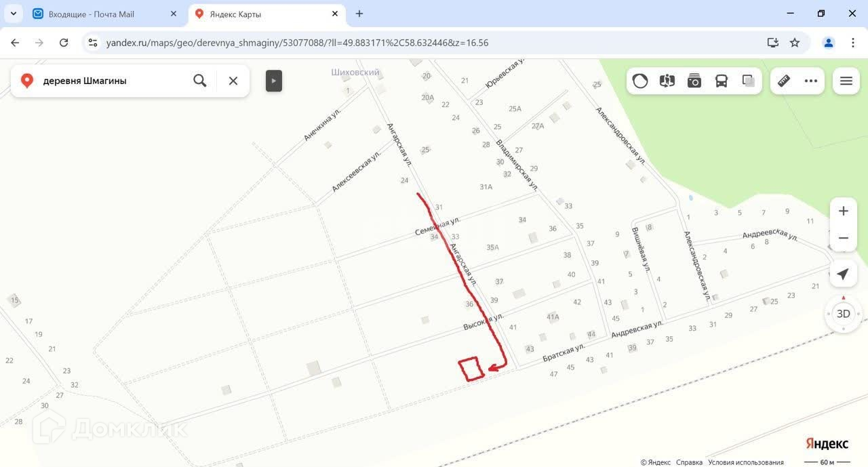Screen dimensions: 868x467
Task: Open the traffic layer icon
Action: click(640, 81)
